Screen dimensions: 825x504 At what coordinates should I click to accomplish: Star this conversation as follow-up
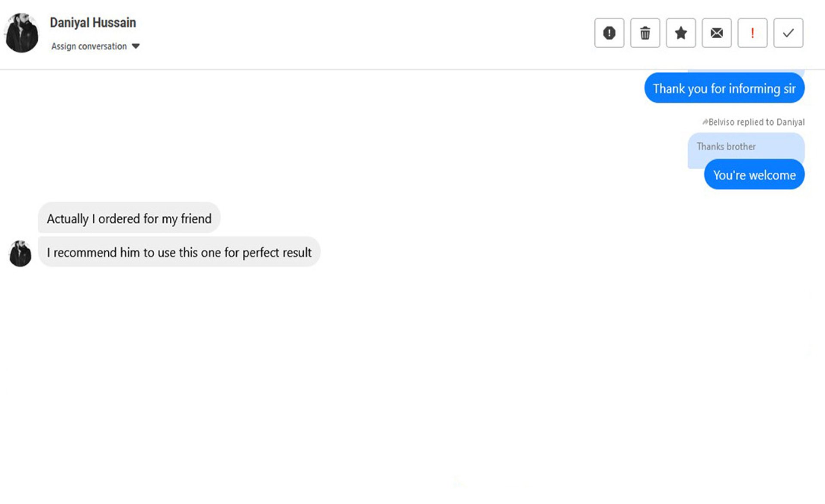681,33
